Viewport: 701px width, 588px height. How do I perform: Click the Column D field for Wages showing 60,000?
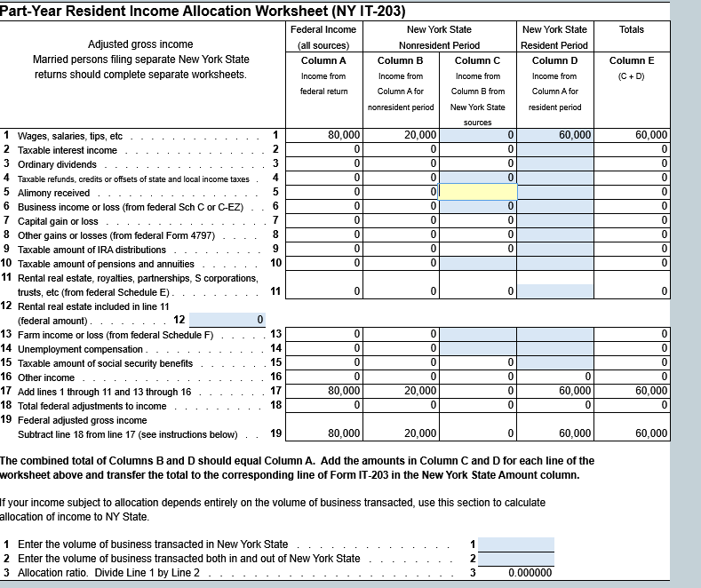(x=554, y=135)
